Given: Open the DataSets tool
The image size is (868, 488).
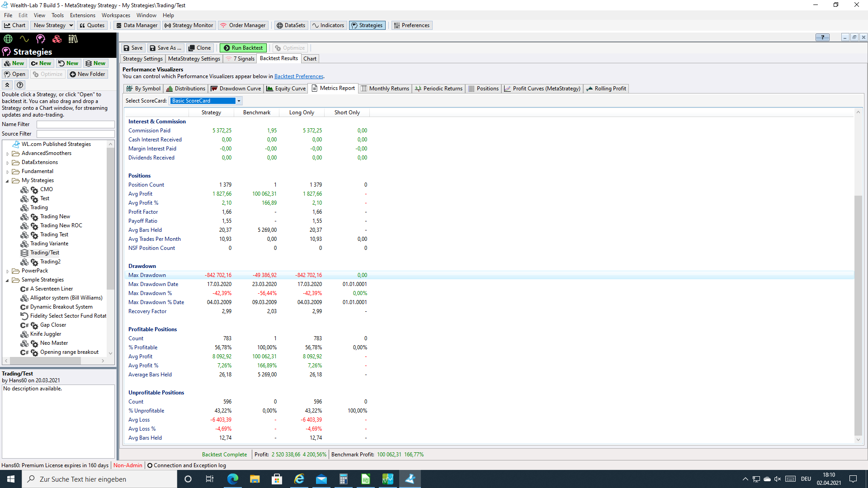Looking at the screenshot, I should click(x=291, y=25).
